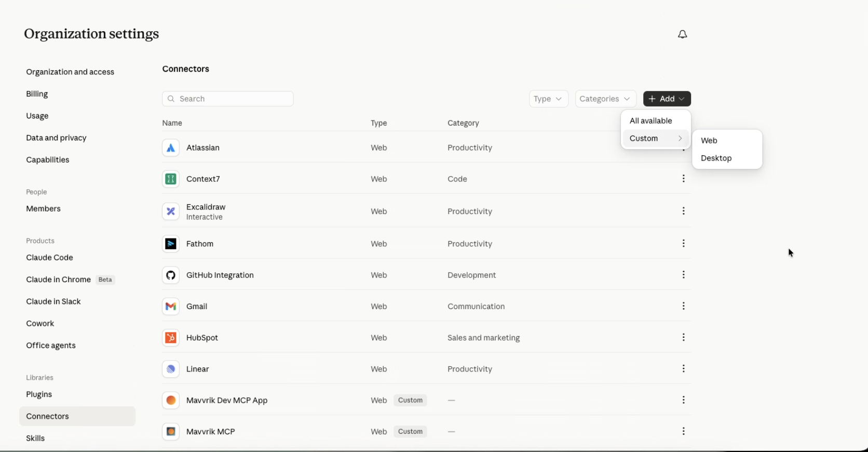The width and height of the screenshot is (868, 452).
Task: Open Data and privacy settings
Action: (x=56, y=138)
